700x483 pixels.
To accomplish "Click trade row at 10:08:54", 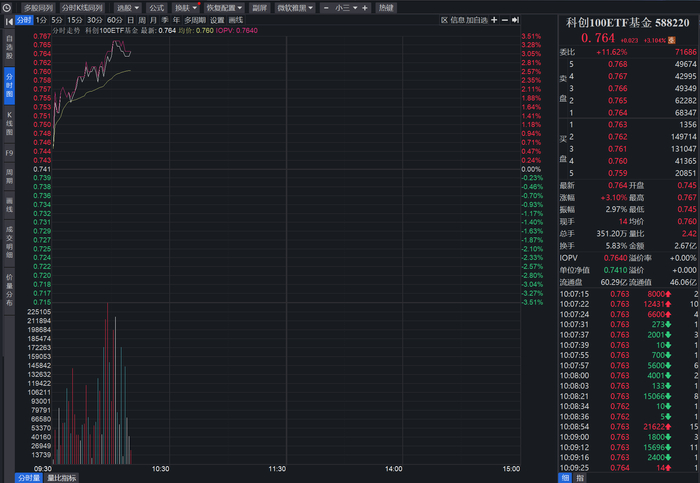I will [x=629, y=426].
